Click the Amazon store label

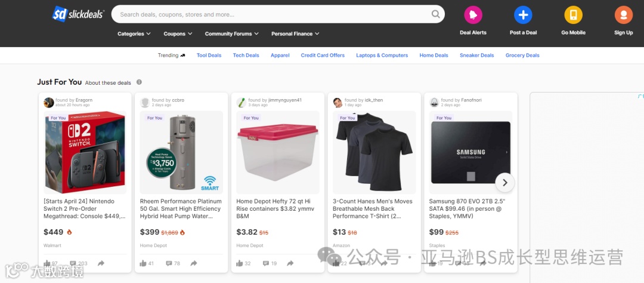341,245
